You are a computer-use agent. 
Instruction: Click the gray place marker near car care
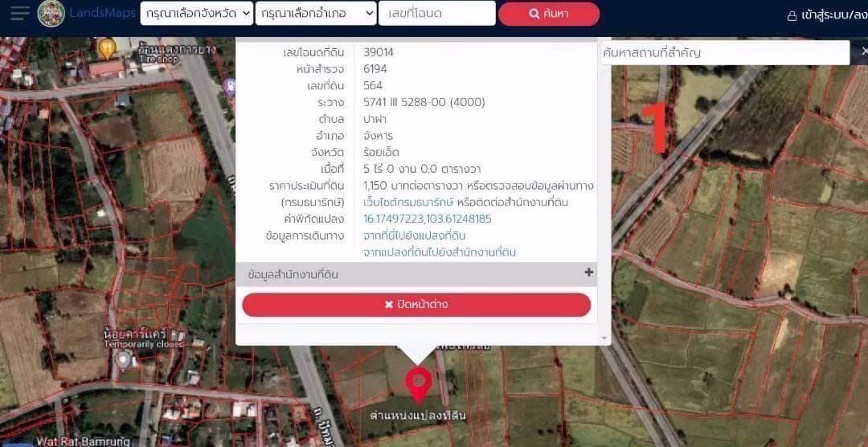pyautogui.click(x=122, y=359)
